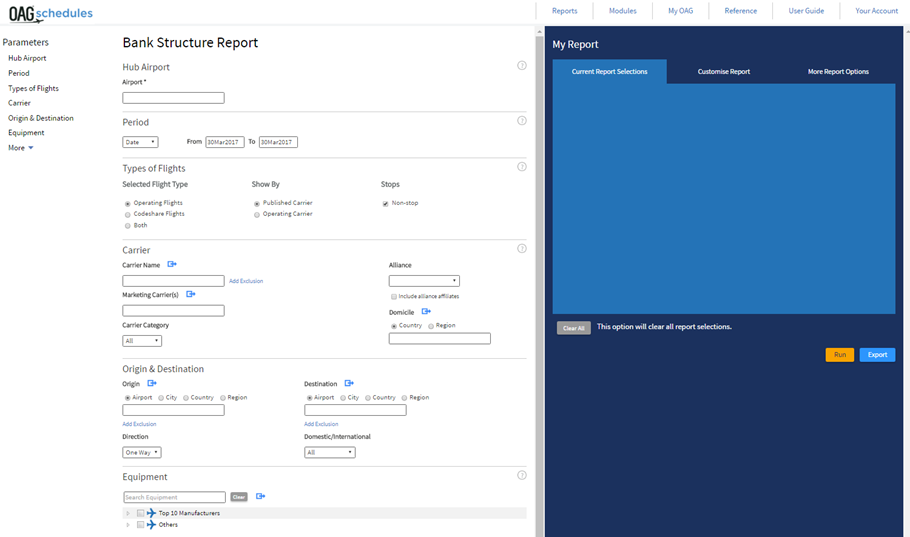
Task: Jump to Equipment parameter link
Action: click(26, 133)
